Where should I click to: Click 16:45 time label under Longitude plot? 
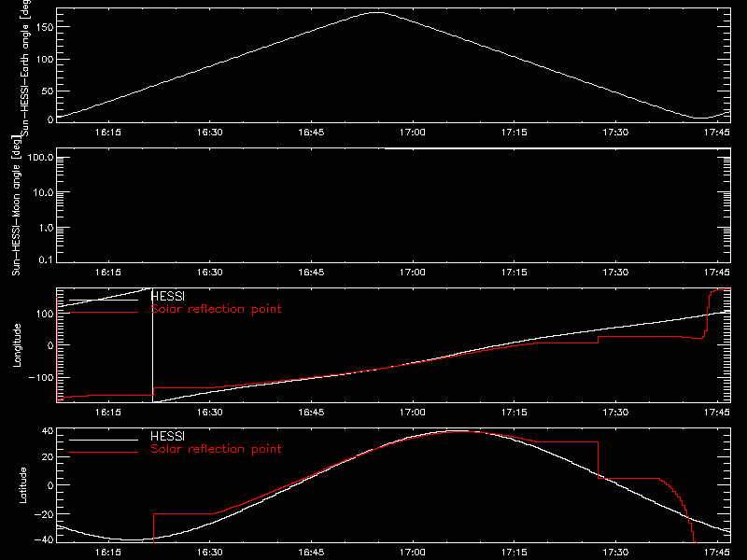[x=311, y=413]
